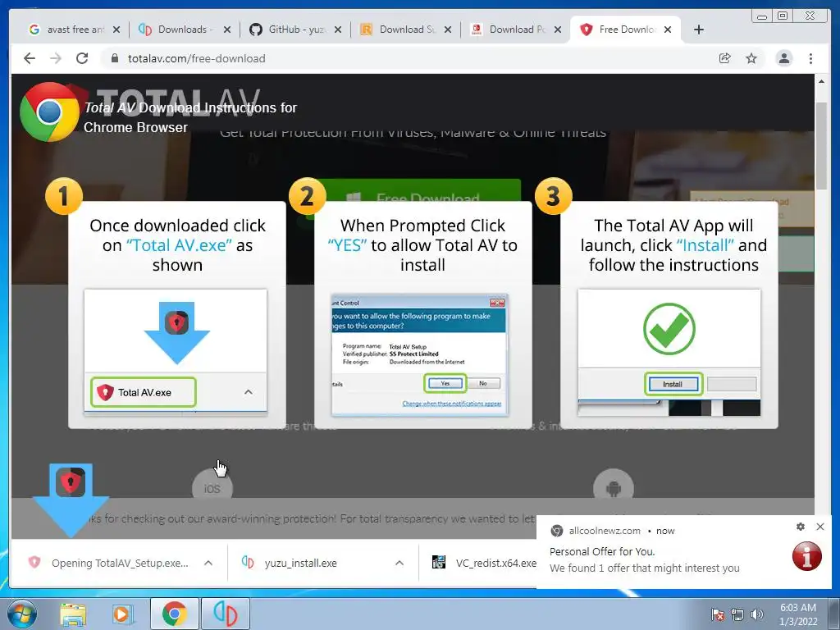
Task: Share this page via share icon
Action: 725,58
